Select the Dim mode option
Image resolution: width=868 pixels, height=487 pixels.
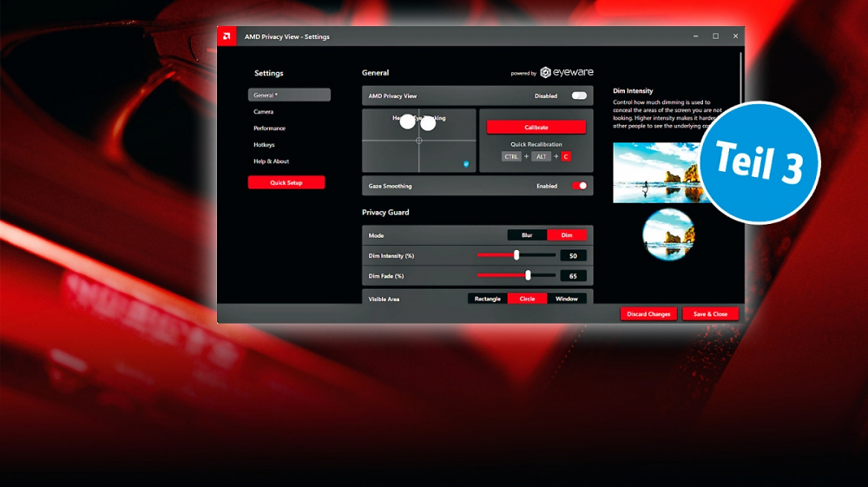[566, 235]
